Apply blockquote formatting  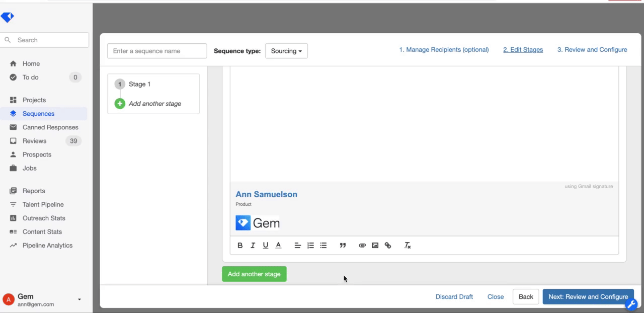click(x=343, y=246)
